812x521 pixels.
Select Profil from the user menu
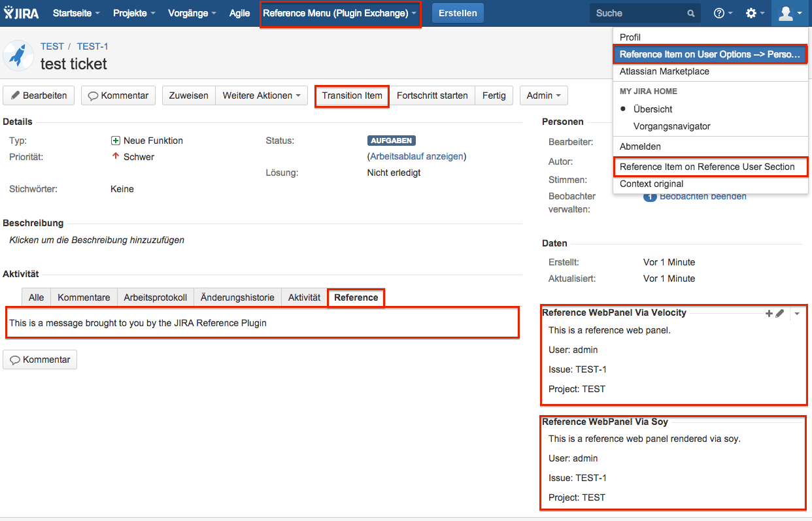click(x=711, y=37)
